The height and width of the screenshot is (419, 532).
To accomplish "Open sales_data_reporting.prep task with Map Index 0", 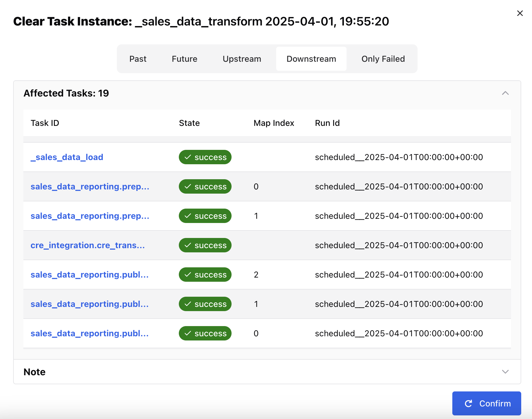I will (90, 186).
